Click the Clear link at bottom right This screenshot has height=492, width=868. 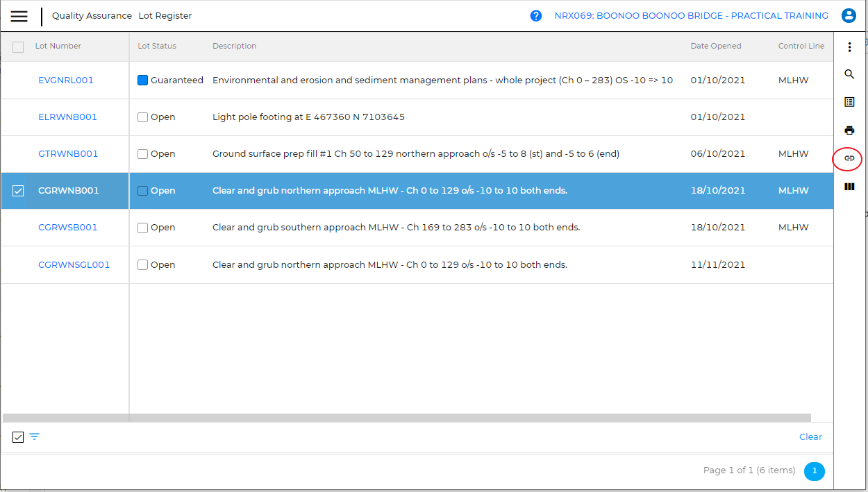click(810, 437)
